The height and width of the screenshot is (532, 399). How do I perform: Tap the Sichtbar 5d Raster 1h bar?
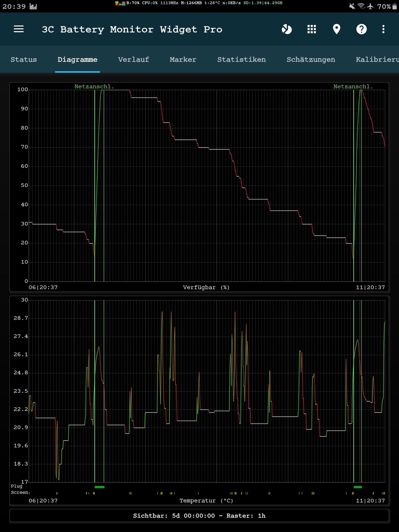point(199,516)
